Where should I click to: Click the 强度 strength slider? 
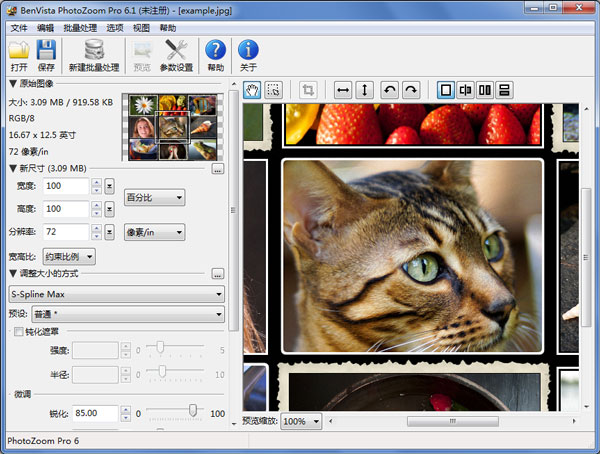[160, 347]
